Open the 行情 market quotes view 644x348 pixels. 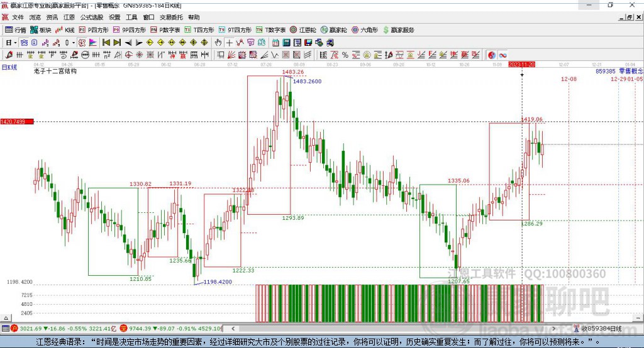(15, 30)
